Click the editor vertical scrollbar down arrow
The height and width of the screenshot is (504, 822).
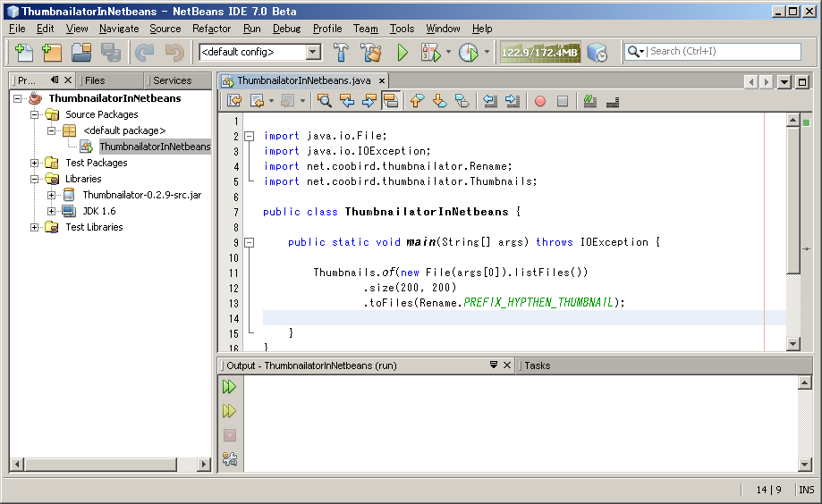[x=792, y=344]
